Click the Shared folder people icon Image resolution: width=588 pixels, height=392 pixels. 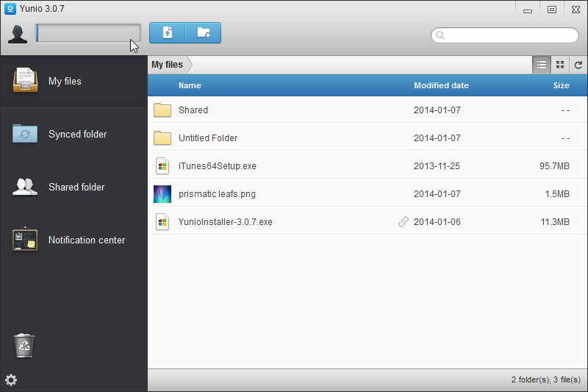tap(25, 186)
